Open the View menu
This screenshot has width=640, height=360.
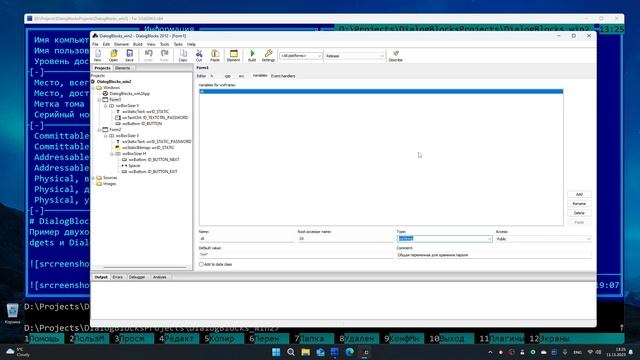[151, 44]
